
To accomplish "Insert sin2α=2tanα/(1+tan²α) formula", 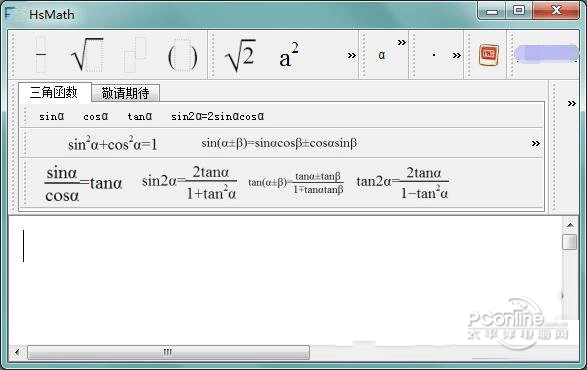I will 189,183.
